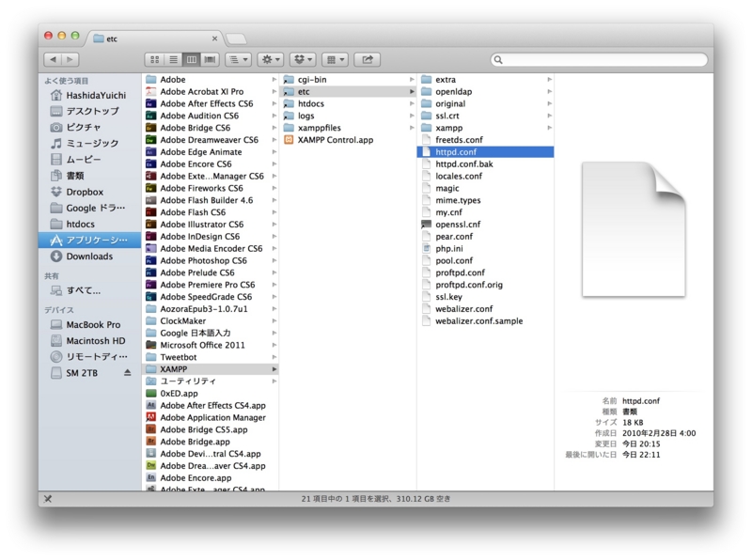752x560 pixels.
Task: Click the Share toolbar button
Action: point(367,59)
